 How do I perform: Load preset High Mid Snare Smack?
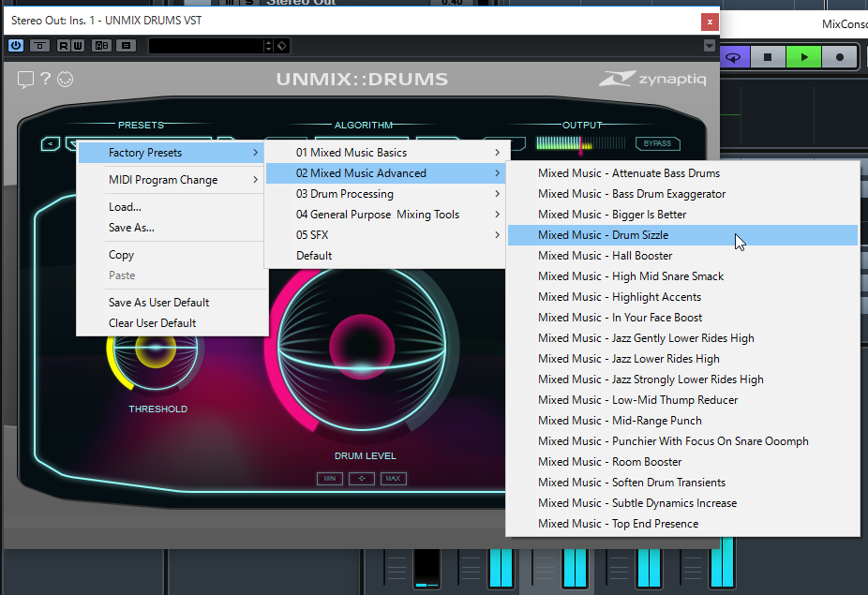point(682,276)
